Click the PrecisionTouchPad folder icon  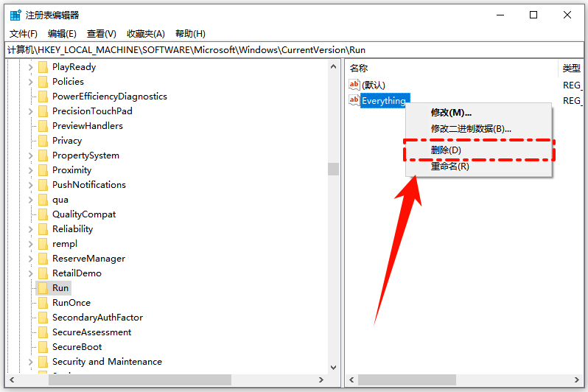[x=43, y=111]
